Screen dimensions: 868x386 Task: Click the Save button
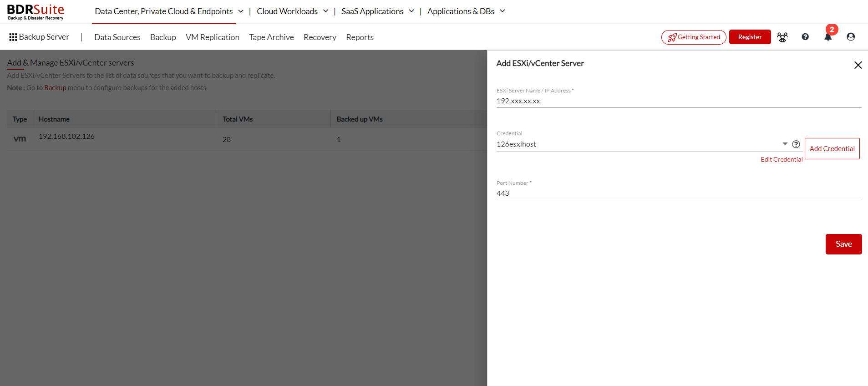(843, 244)
